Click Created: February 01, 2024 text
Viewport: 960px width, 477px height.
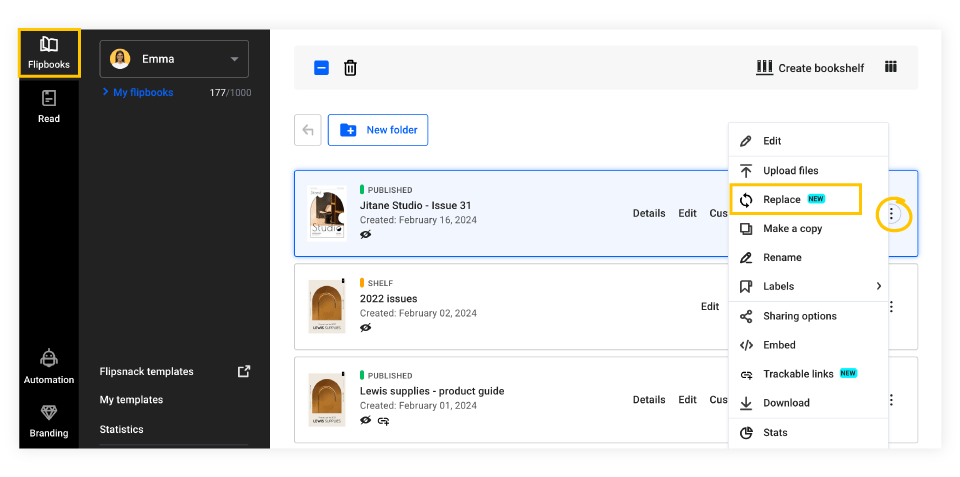418,405
